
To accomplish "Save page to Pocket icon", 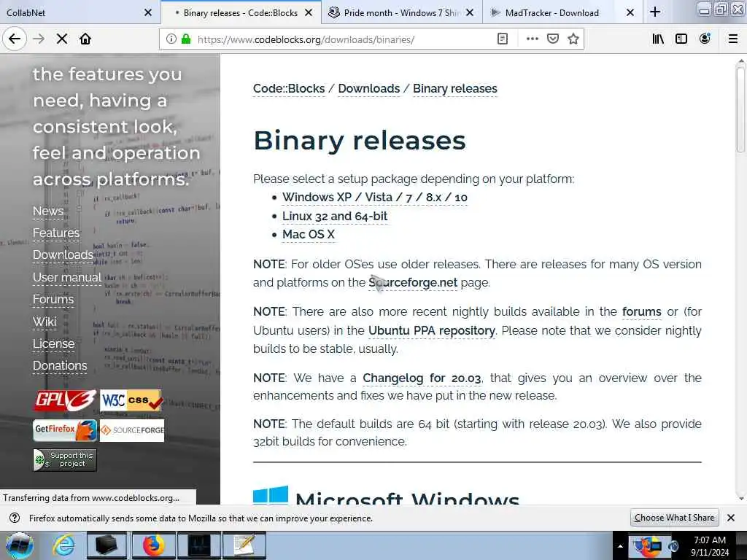I will pyautogui.click(x=553, y=39).
